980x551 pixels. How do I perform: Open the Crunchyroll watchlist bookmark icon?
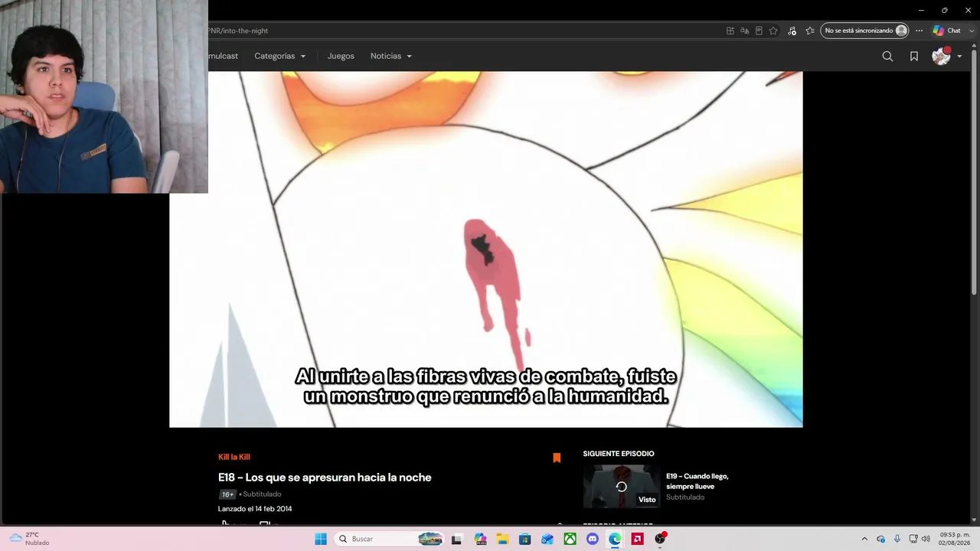914,56
